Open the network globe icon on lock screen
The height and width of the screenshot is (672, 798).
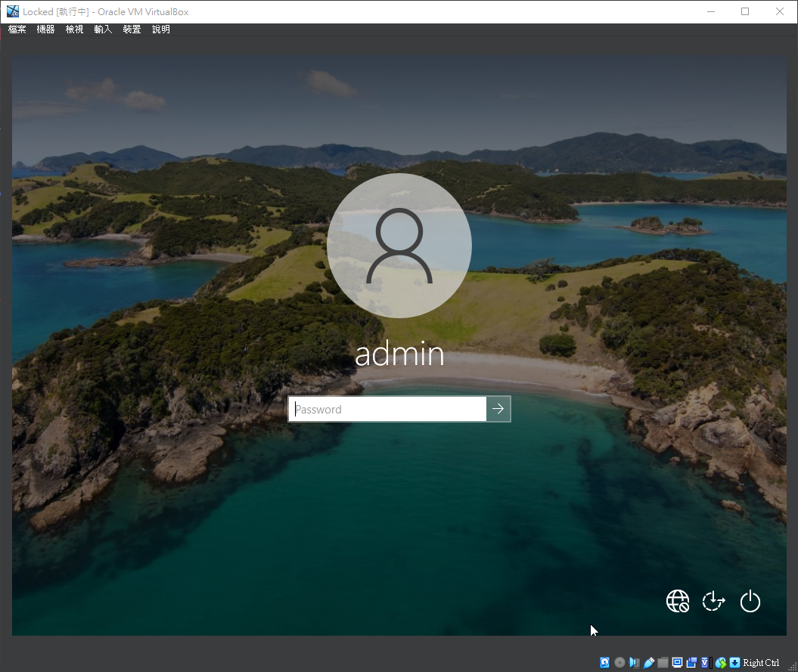(677, 602)
